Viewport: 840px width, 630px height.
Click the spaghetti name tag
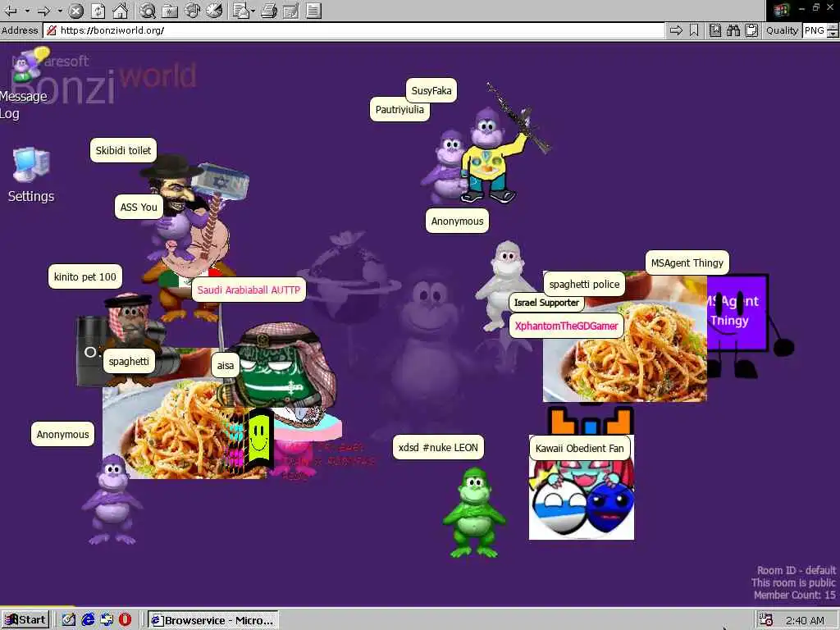tap(129, 361)
